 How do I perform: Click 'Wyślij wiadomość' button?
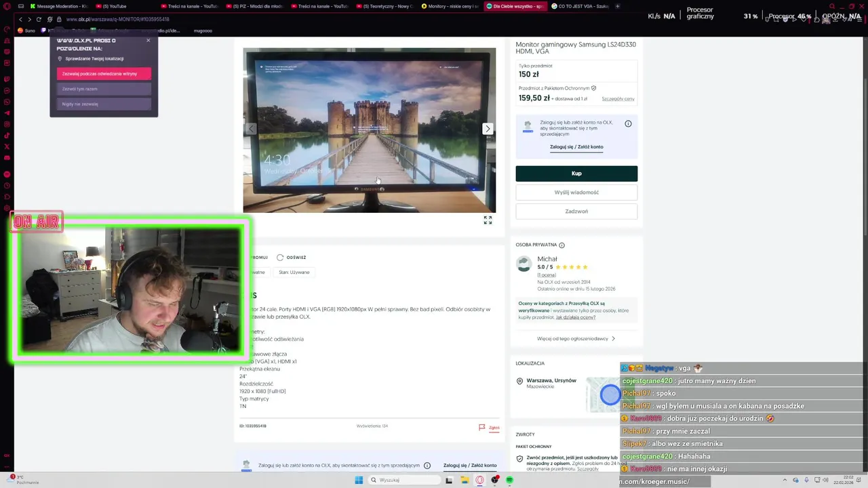[576, 192]
